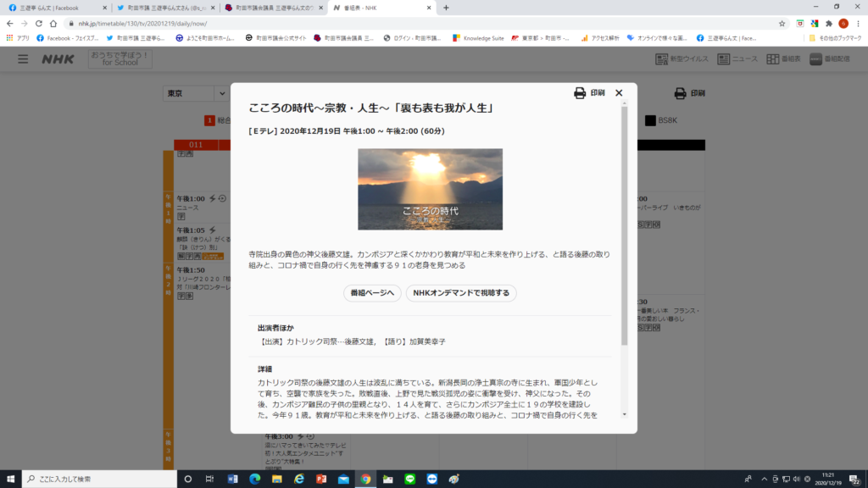This screenshot has width=868, height=488.
Task: Click the NHK logo
Action: (58, 58)
